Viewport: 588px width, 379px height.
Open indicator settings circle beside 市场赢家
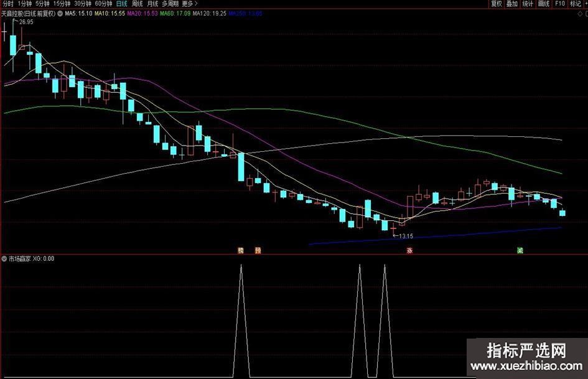point(4,258)
